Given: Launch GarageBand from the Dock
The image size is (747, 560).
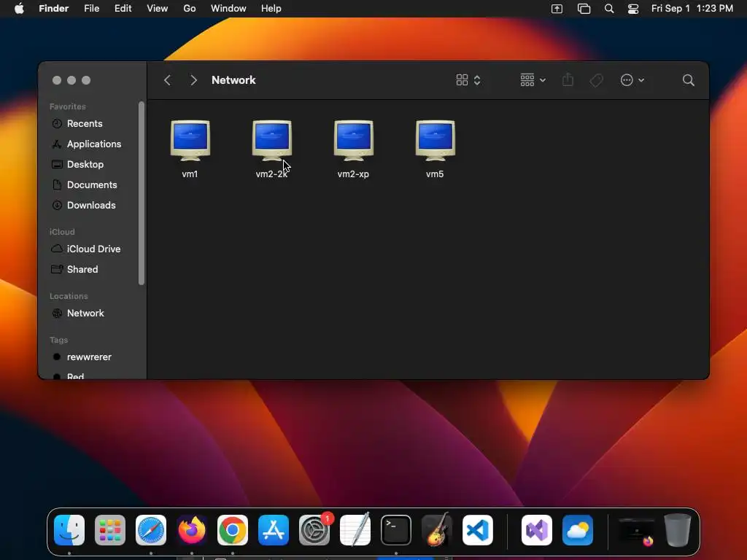Looking at the screenshot, I should (x=437, y=529).
